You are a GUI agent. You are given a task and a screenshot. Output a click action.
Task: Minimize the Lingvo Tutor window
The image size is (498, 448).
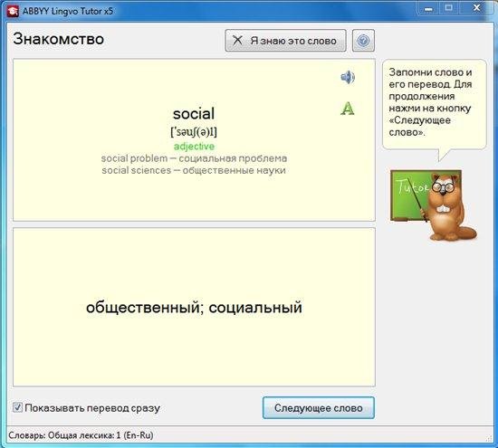click(x=428, y=8)
